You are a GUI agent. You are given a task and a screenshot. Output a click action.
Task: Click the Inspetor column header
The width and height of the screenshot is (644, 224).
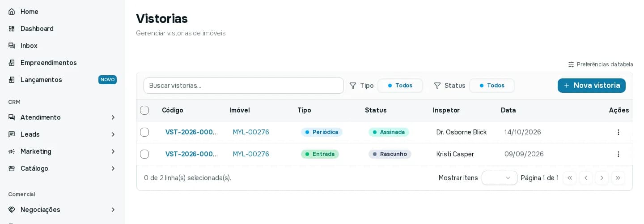(446, 110)
